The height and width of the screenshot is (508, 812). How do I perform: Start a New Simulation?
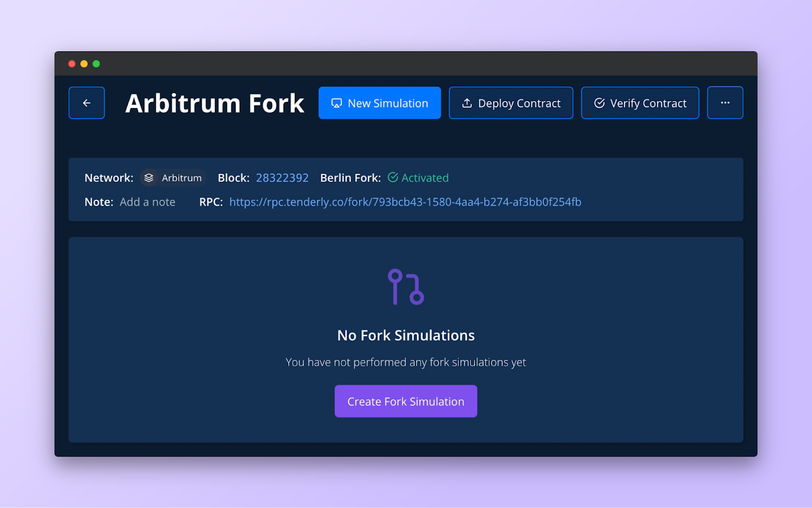coord(380,103)
